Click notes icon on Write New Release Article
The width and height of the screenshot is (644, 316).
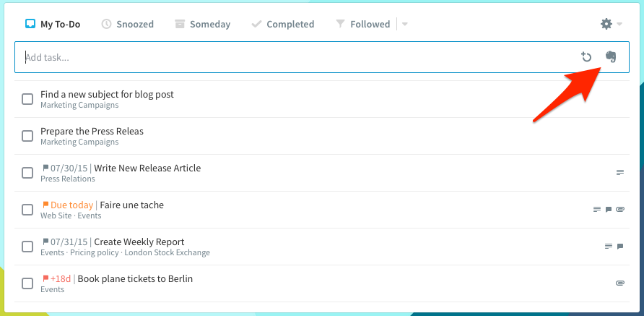point(620,172)
